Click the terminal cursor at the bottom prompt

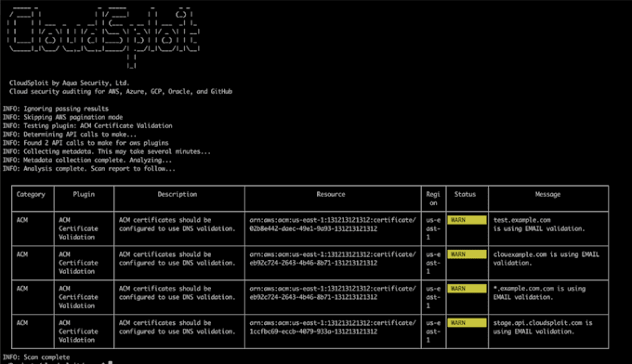point(110,362)
